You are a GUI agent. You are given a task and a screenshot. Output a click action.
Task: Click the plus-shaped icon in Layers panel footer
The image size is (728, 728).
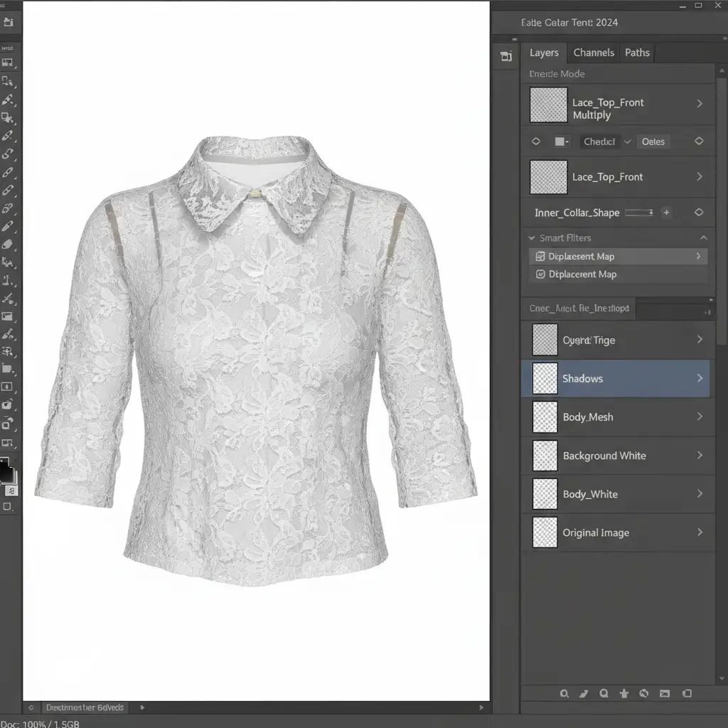pyautogui.click(x=624, y=693)
